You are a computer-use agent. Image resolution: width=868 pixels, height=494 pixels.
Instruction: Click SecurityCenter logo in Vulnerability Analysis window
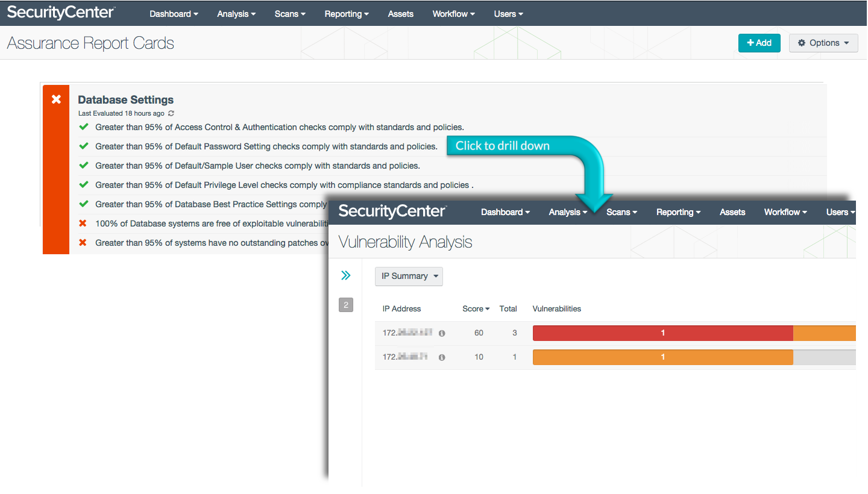point(392,211)
